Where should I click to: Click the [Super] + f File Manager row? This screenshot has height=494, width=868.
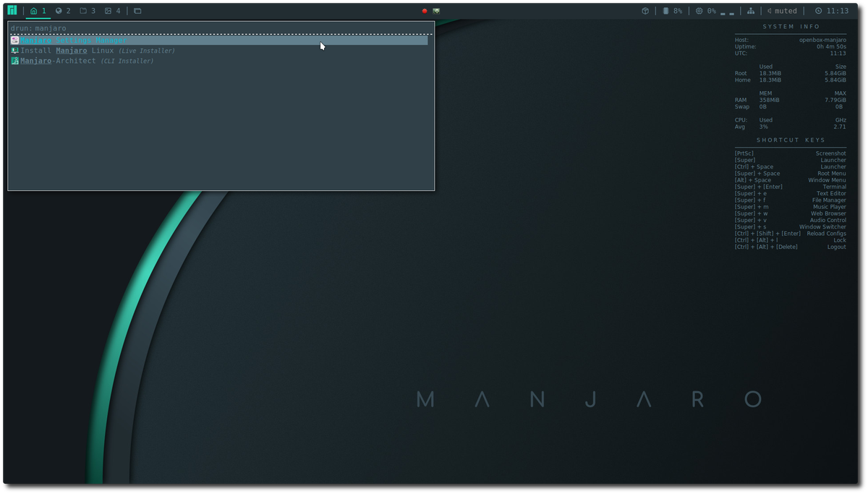click(x=790, y=200)
